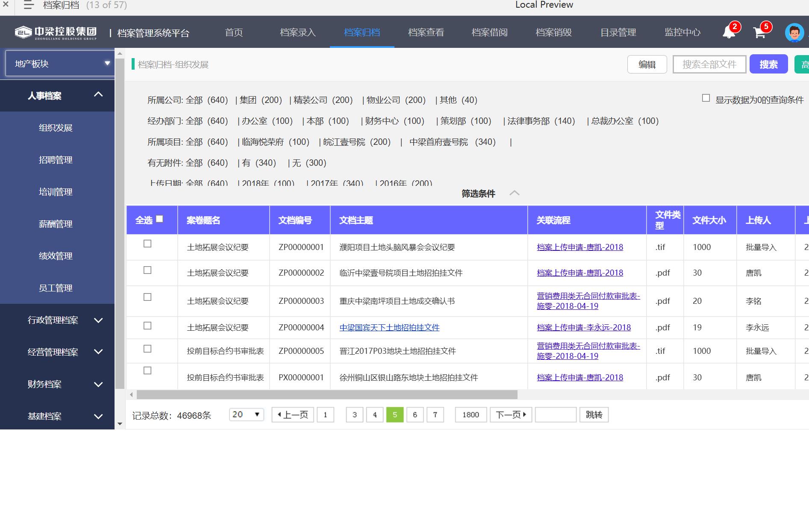Image resolution: width=809 pixels, height=532 pixels.
Task: Open the notification bell icon
Action: pyautogui.click(x=729, y=32)
